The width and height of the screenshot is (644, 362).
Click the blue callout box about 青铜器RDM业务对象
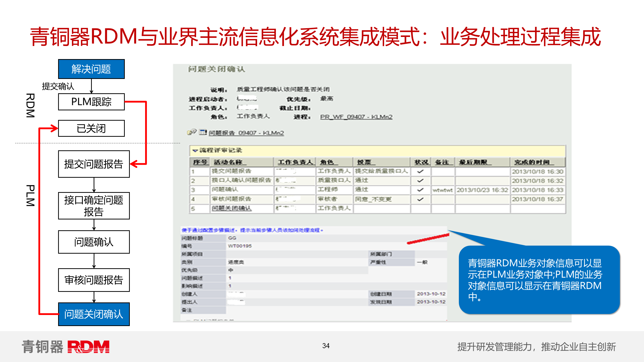[x=539, y=280]
